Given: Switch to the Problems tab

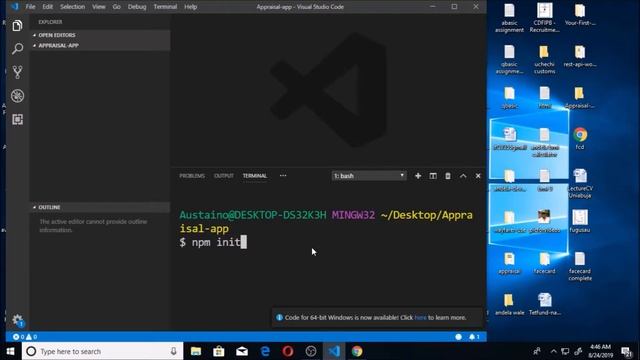Looking at the screenshot, I should pos(192,176).
